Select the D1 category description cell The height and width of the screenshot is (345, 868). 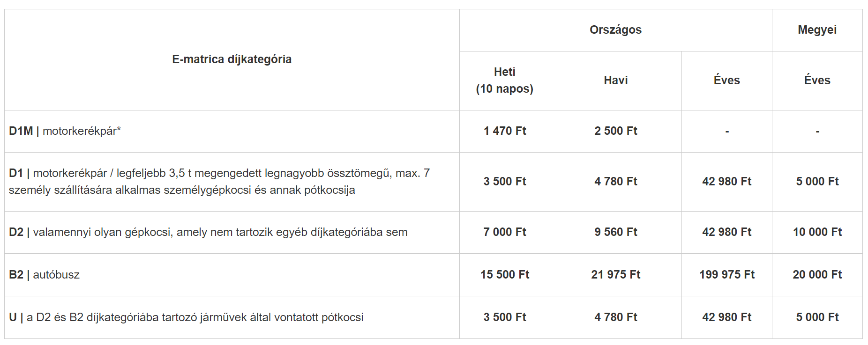(x=232, y=182)
